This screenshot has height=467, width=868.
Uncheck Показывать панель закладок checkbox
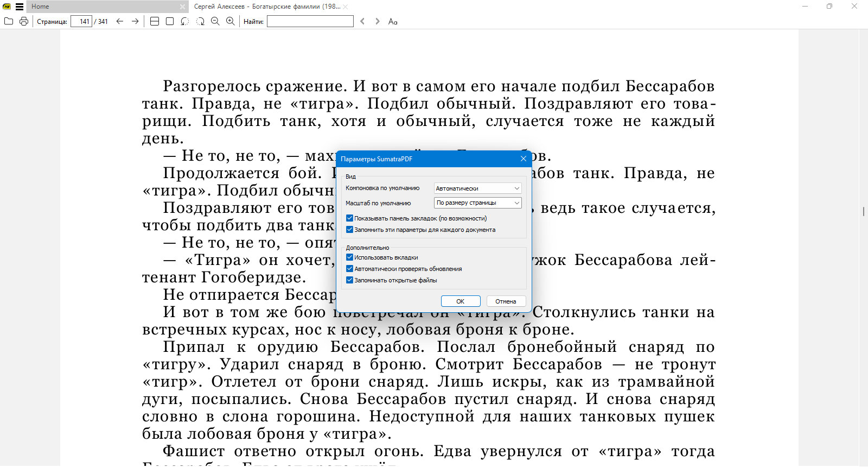point(349,218)
